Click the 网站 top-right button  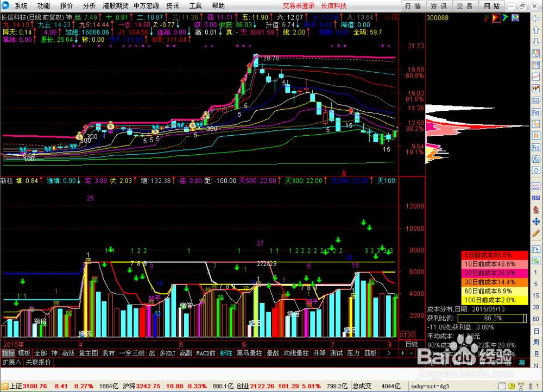492,6
